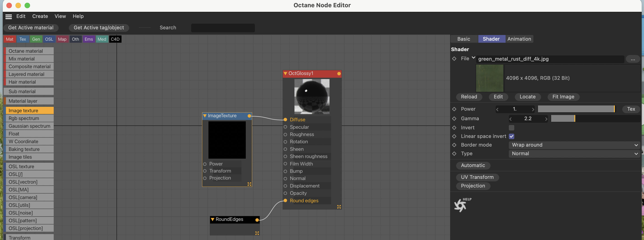Screen dimensions: 644x240
Task: Click the RoundEdges node output port
Action: point(257,220)
